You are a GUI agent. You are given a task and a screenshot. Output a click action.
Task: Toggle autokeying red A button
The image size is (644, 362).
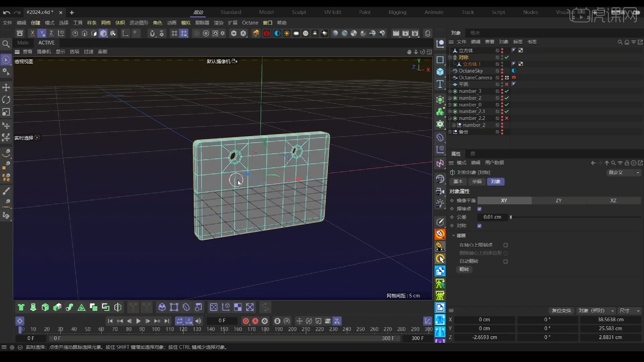[255, 321]
